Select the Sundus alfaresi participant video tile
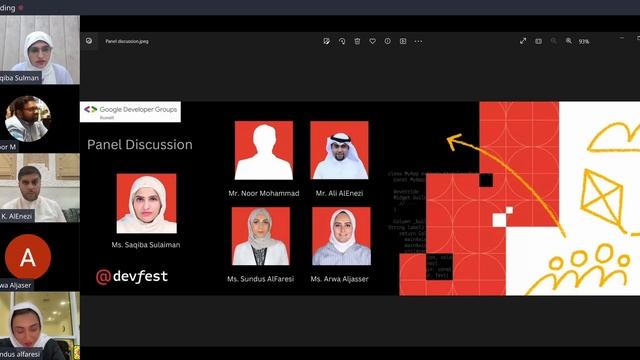 point(40,326)
